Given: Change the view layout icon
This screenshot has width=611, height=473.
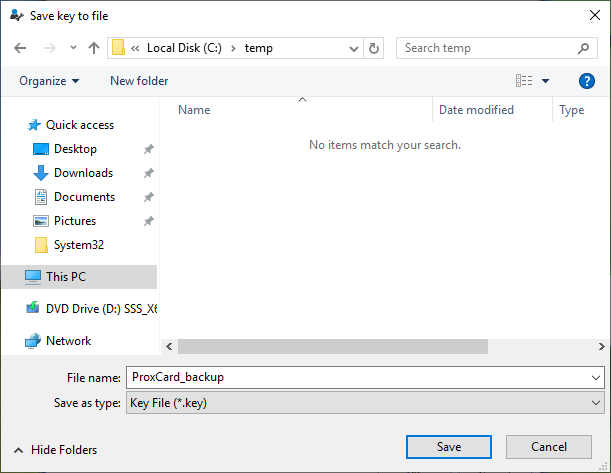Looking at the screenshot, I should point(524,81).
